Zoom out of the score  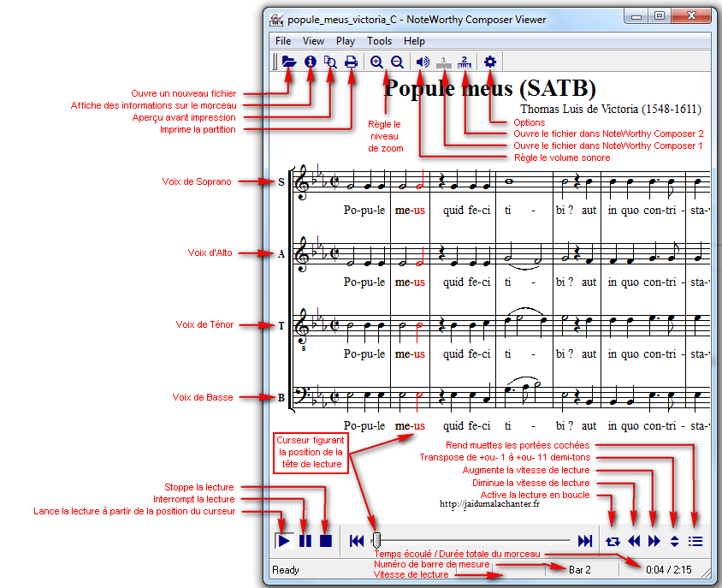pyautogui.click(x=398, y=62)
